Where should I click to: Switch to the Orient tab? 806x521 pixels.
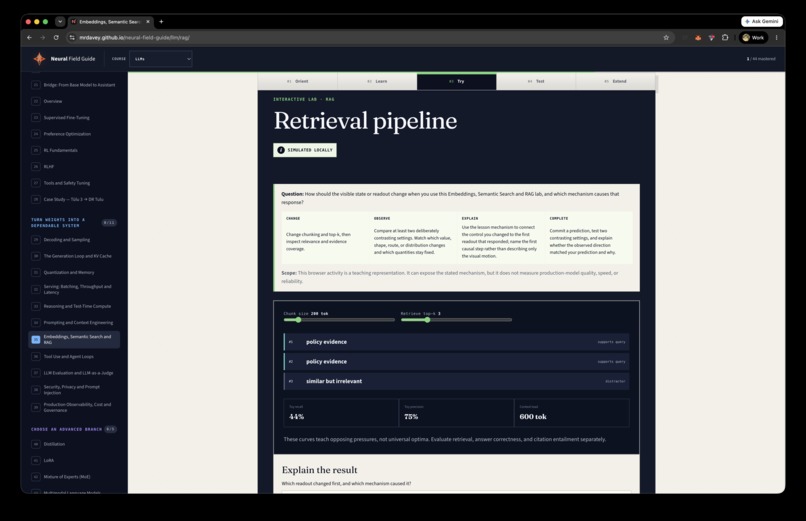(x=298, y=81)
